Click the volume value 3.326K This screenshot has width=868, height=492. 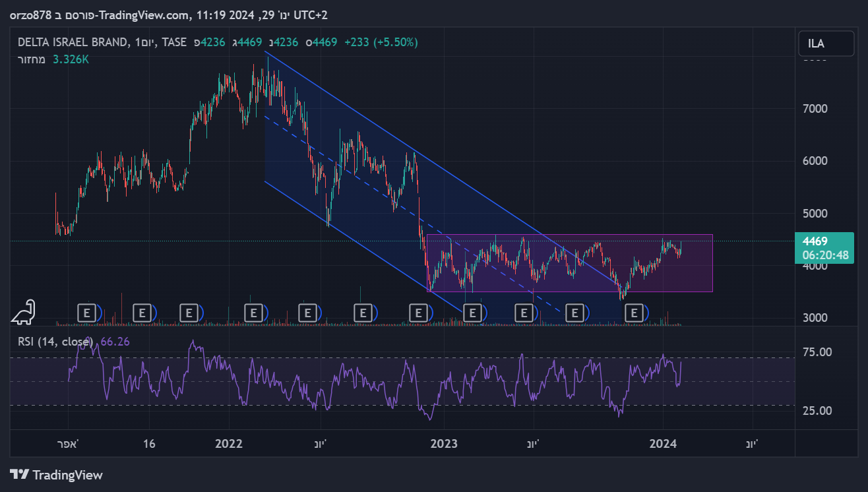coord(71,59)
